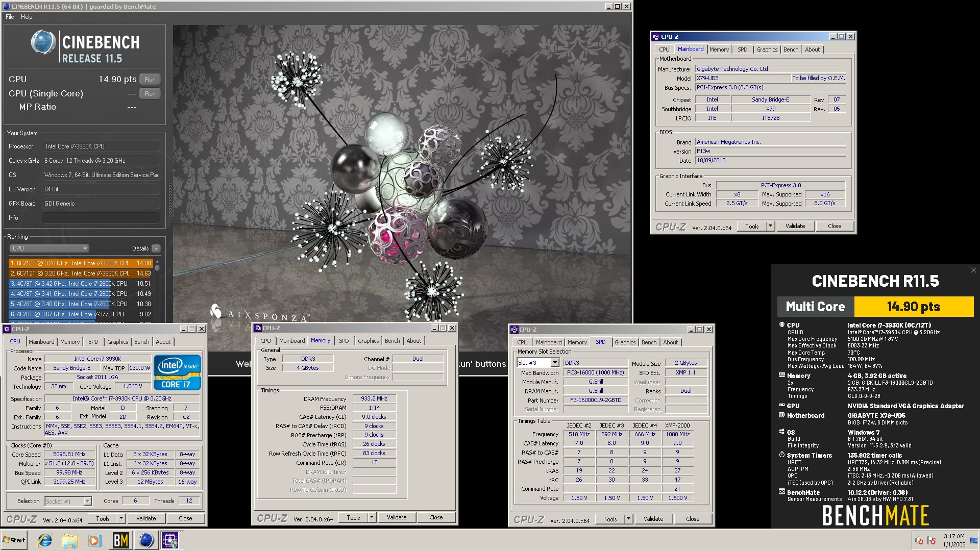The image size is (980, 551).
Task: Select top ranking entry scoring 14.90
Action: [x=81, y=263]
